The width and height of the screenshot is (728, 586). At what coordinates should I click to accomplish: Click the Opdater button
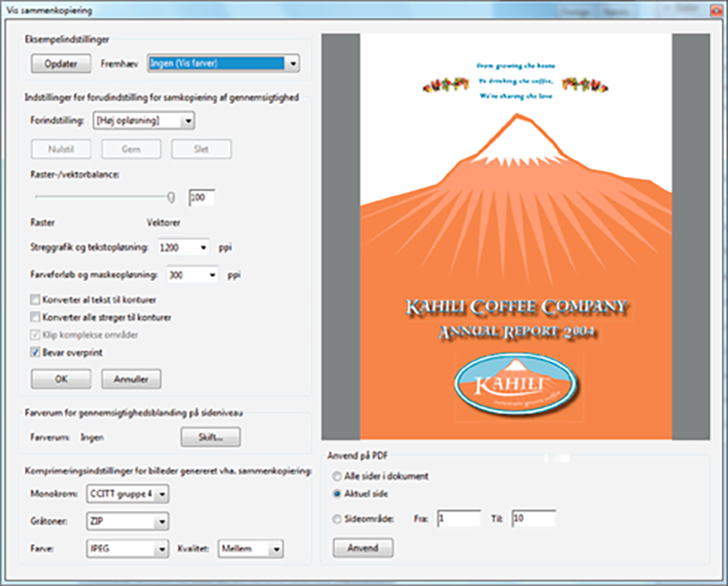pyautogui.click(x=61, y=63)
